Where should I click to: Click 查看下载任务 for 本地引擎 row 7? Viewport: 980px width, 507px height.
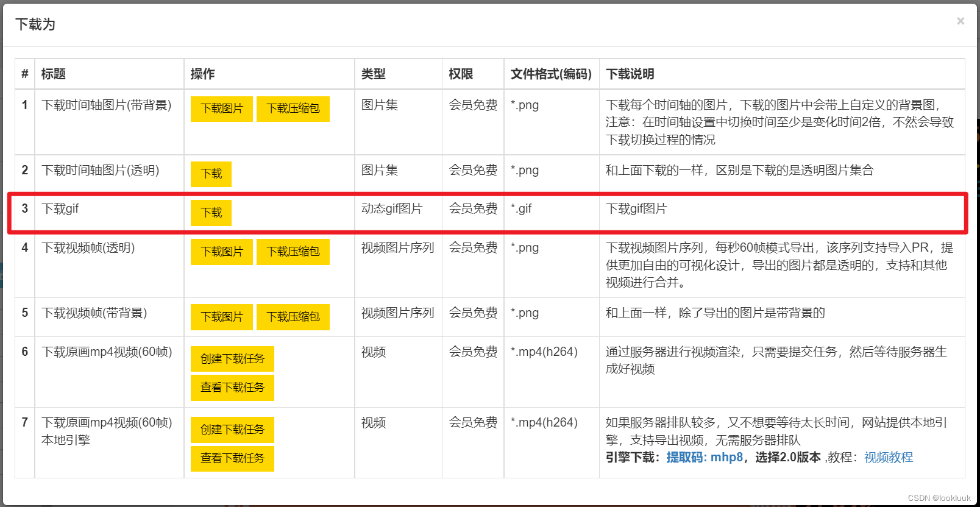pos(232,458)
